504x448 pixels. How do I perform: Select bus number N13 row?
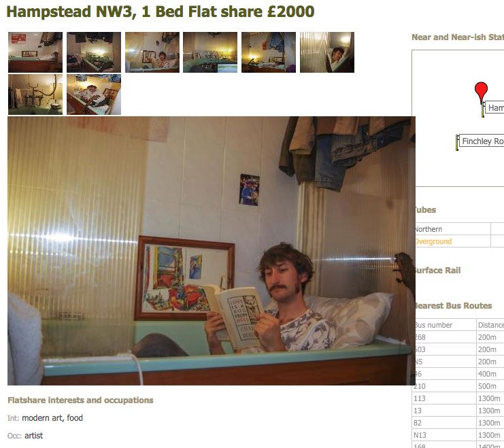tap(458, 435)
